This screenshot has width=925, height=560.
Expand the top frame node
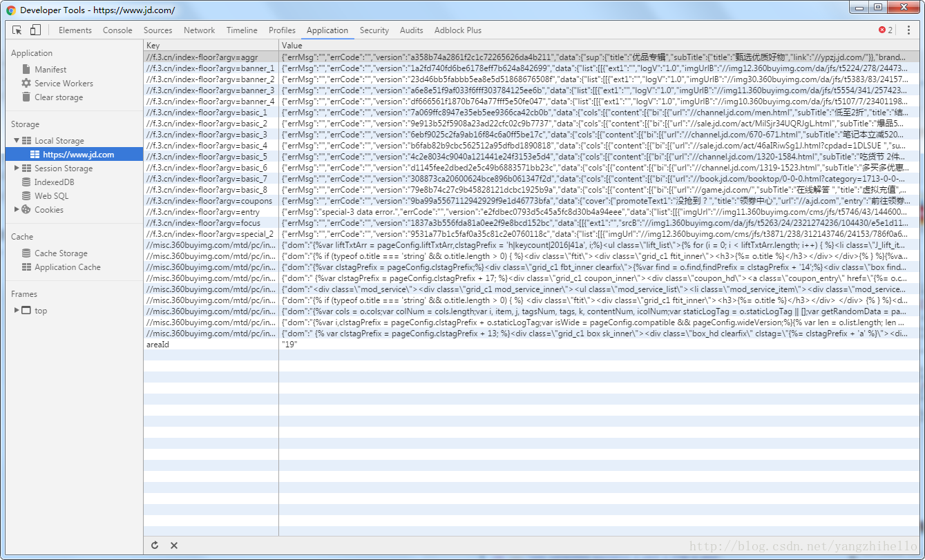pyautogui.click(x=17, y=311)
